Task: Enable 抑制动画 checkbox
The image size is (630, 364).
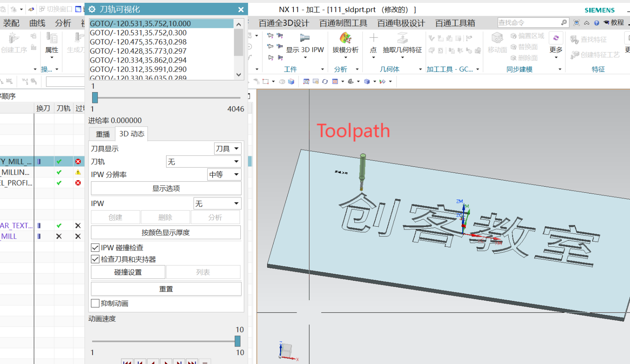Action: coord(95,303)
